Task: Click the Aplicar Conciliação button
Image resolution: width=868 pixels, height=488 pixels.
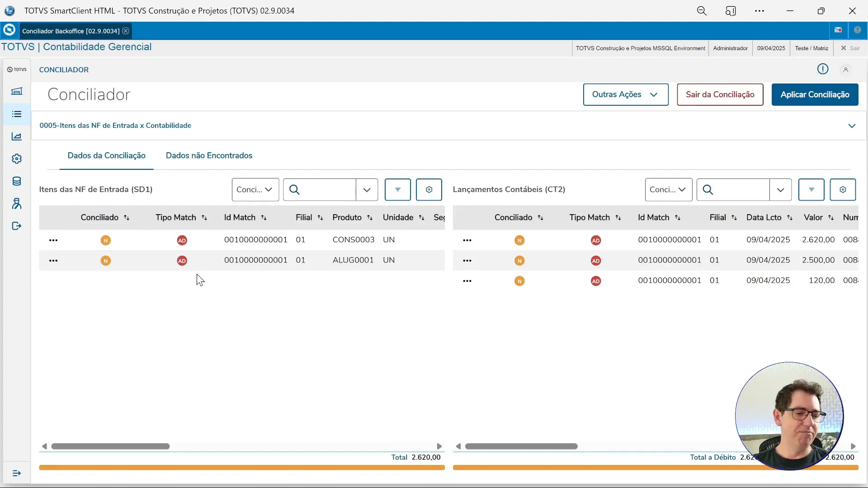Action: pyautogui.click(x=815, y=94)
